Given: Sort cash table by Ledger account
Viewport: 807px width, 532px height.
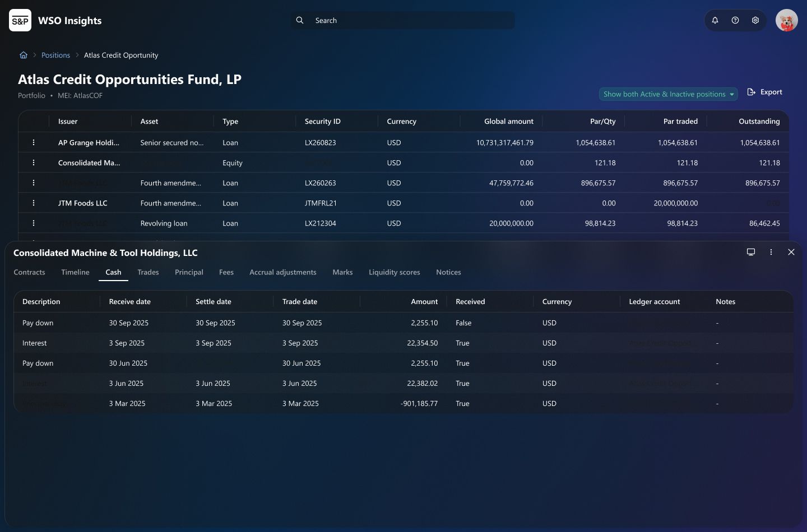Looking at the screenshot, I should tap(655, 301).
